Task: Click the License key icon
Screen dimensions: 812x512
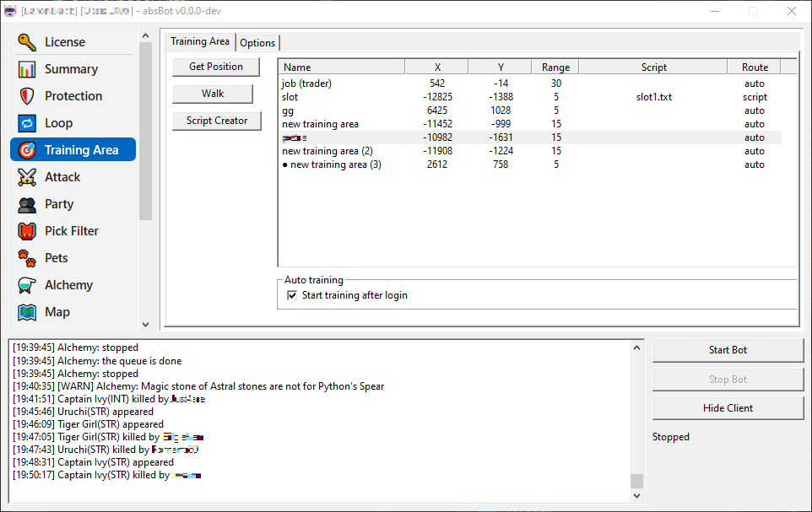Action: click(x=27, y=42)
